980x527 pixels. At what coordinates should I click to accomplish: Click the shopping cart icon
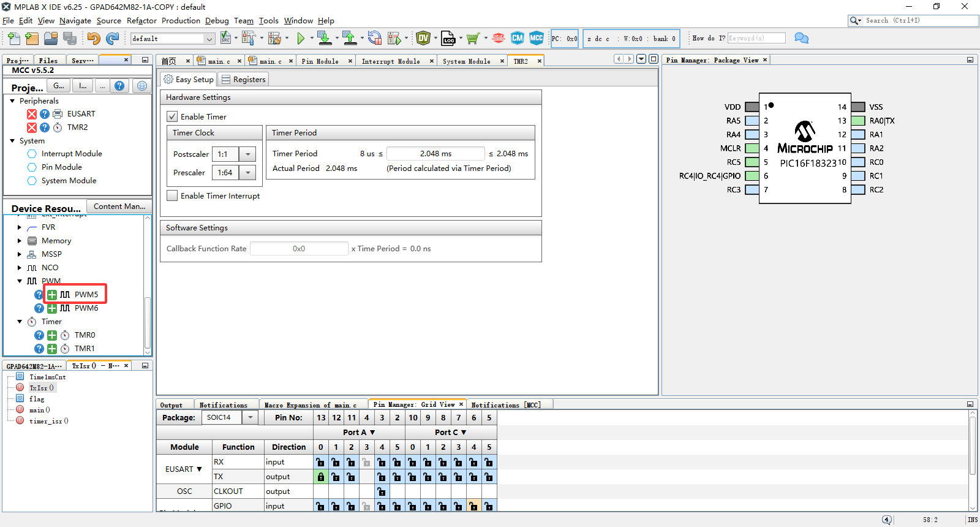472,39
